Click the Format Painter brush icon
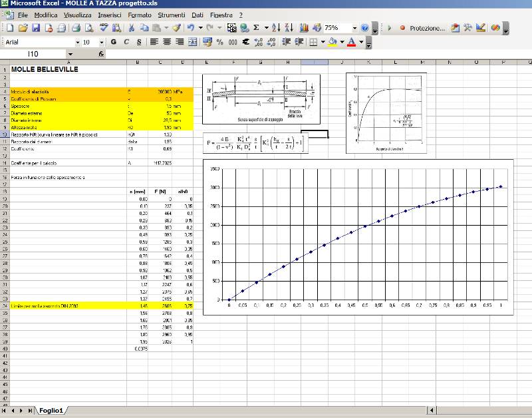Viewport: 532px width, 418px height. tap(176, 28)
